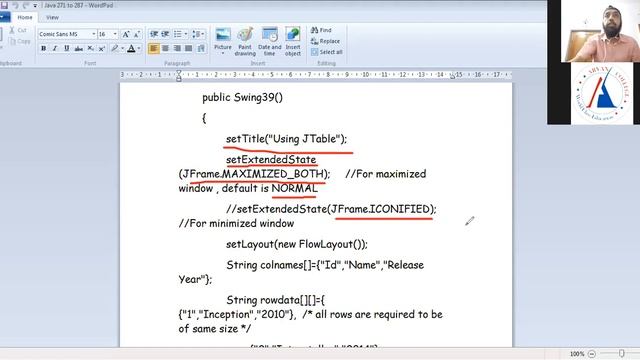
Task: Click the presenter webcam video thumbnail
Action: tap(600, 31)
